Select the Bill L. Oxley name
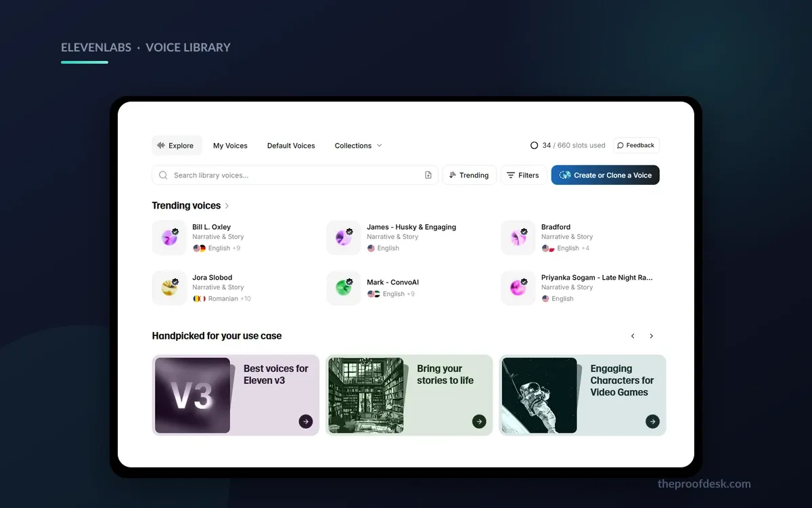812x508 pixels. [211, 227]
